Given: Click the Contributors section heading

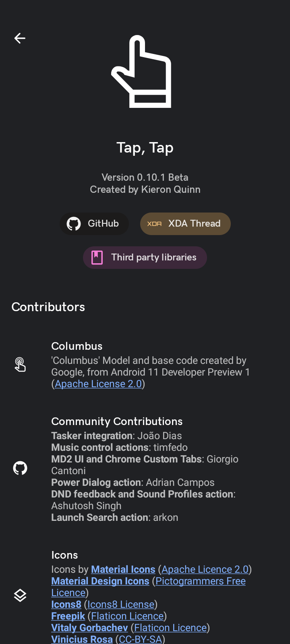Looking at the screenshot, I should (48, 307).
